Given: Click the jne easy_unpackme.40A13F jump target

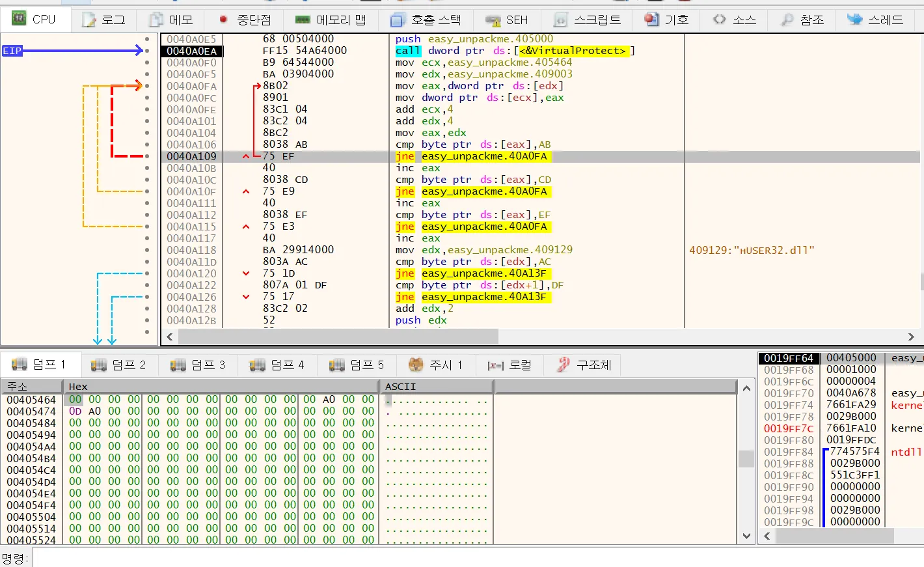Looking at the screenshot, I should (x=484, y=273).
